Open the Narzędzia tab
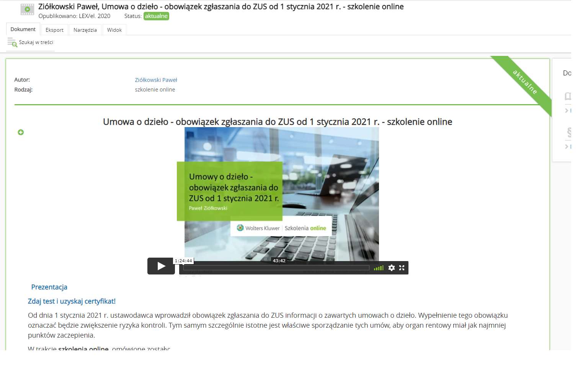 click(x=85, y=30)
